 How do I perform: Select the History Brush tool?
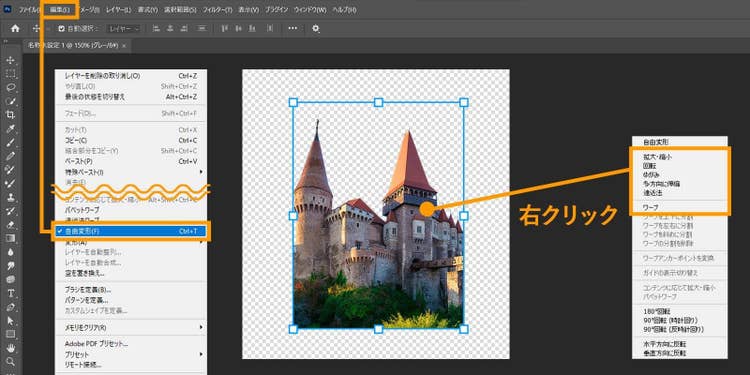click(x=10, y=210)
